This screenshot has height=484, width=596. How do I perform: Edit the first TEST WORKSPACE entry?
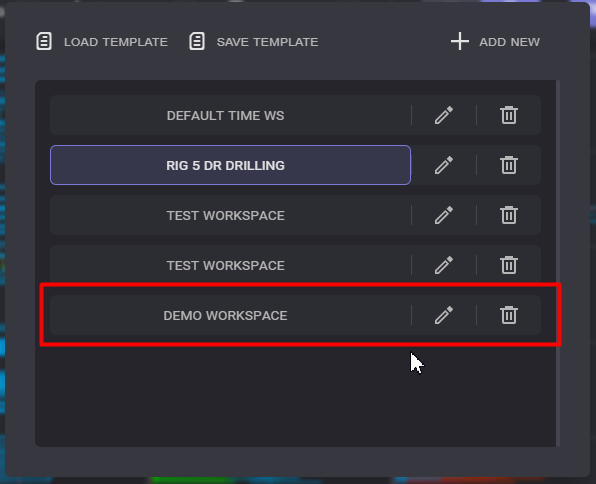coord(444,215)
